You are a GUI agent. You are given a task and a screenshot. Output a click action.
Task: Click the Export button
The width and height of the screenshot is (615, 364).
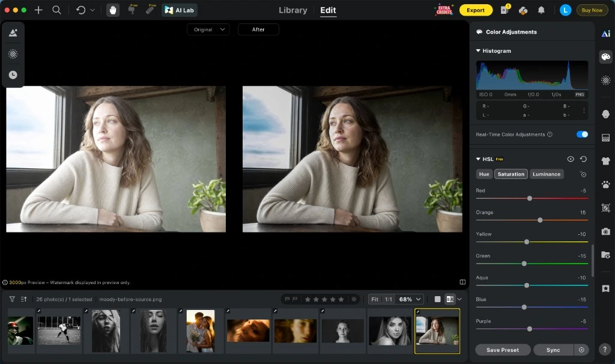tap(476, 10)
